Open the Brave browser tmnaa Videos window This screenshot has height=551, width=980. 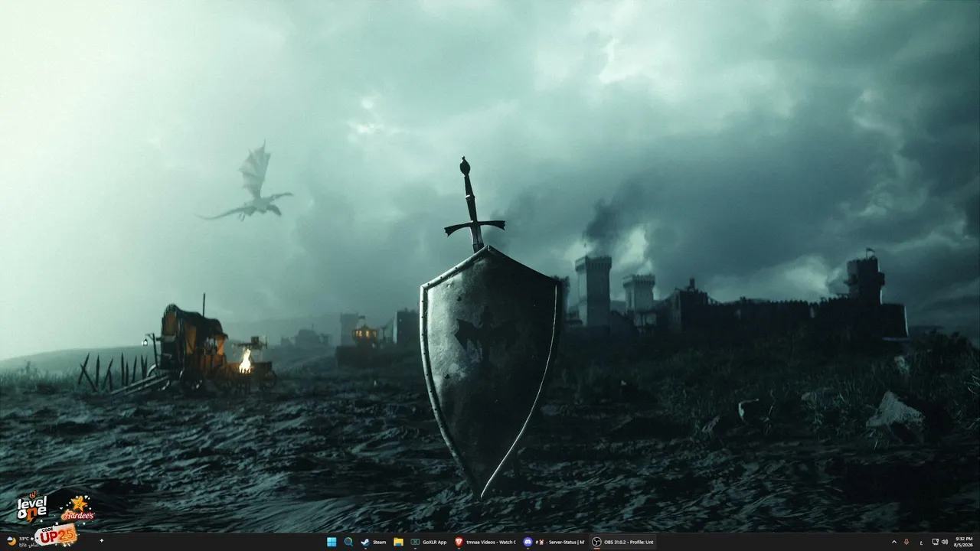point(485,542)
